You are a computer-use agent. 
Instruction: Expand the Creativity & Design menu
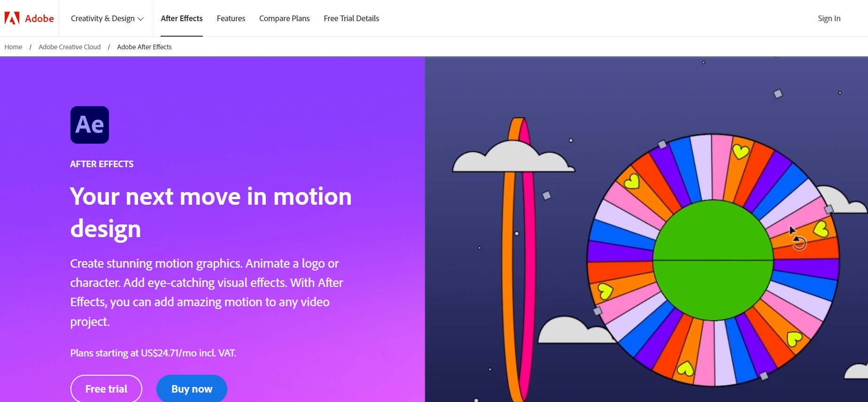107,18
